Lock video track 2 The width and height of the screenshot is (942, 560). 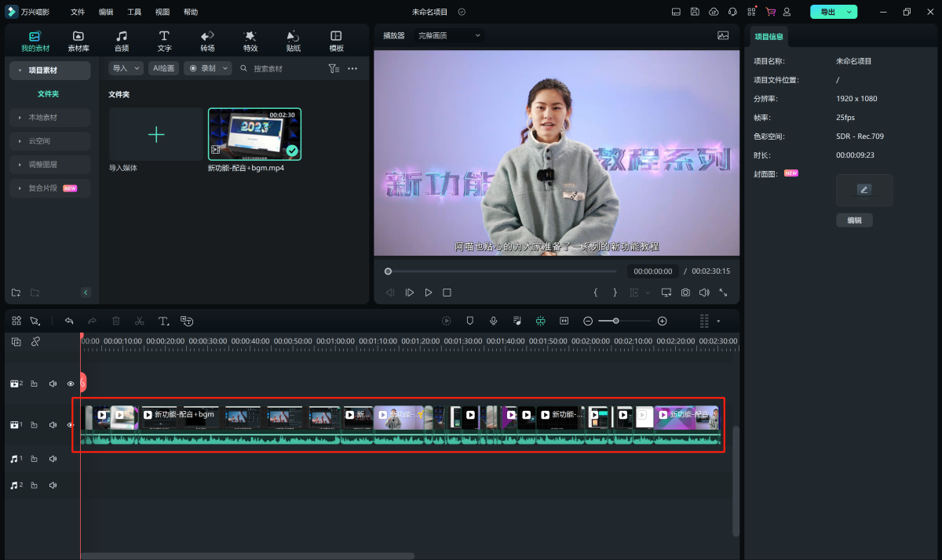[x=35, y=384]
